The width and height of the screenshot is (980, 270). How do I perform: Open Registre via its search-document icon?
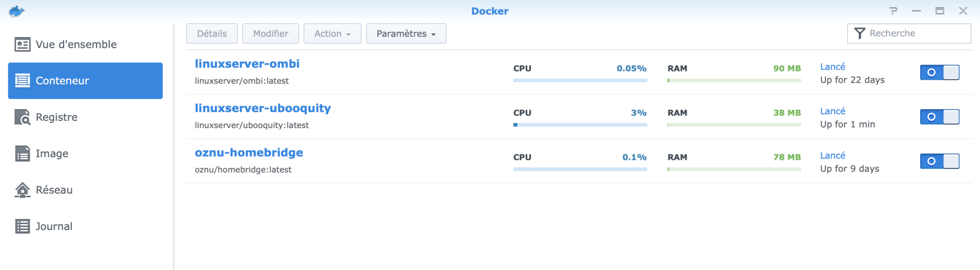[23, 117]
